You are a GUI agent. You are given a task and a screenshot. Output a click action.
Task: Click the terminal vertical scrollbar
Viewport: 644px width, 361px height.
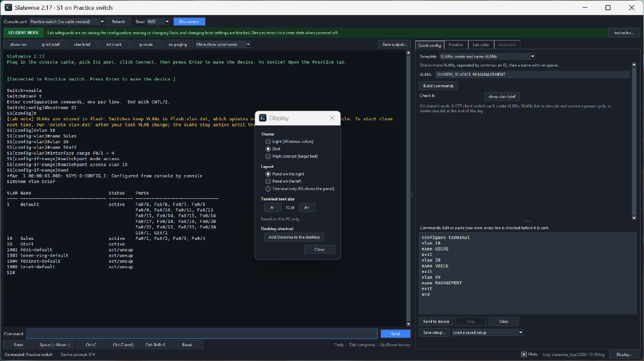pyautogui.click(x=408, y=188)
